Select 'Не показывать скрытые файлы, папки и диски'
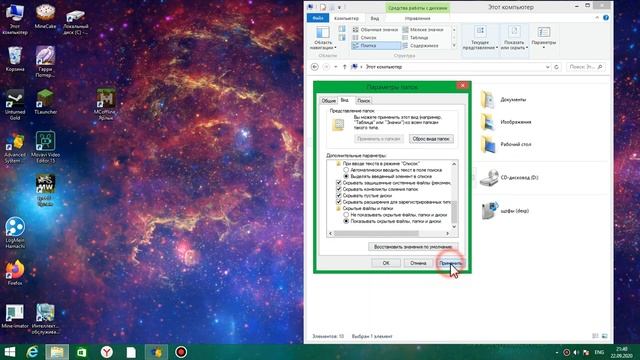Image resolution: width=640 pixels, height=360 pixels. 346,215
